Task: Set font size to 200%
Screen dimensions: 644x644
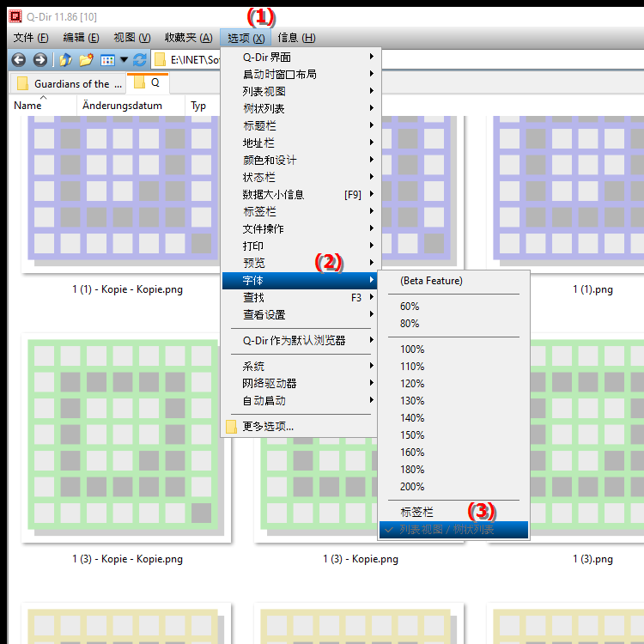Action: pyautogui.click(x=454, y=487)
